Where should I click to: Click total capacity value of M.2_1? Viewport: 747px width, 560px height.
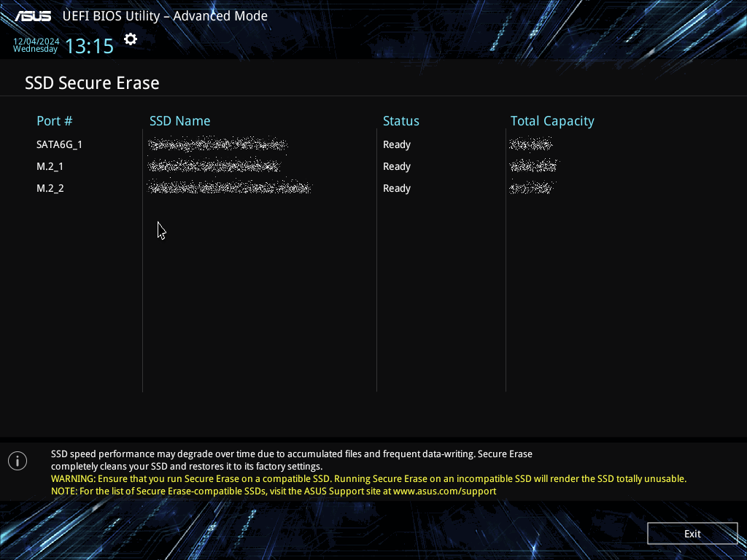coord(533,166)
